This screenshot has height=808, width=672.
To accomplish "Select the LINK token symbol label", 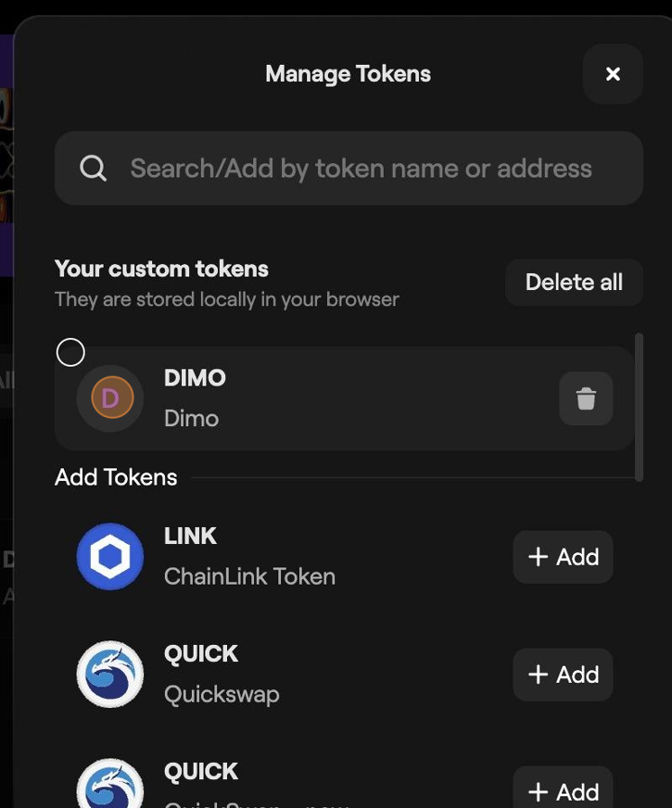I will (190, 536).
